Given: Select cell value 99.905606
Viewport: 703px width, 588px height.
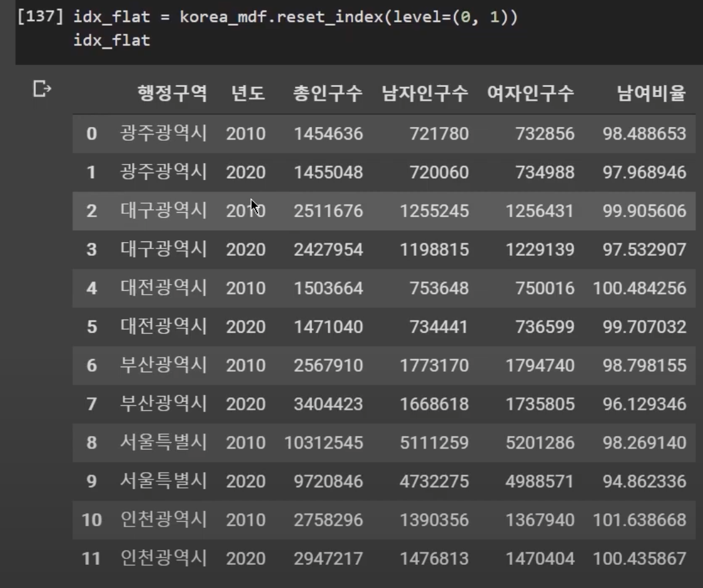Looking at the screenshot, I should click(644, 211).
